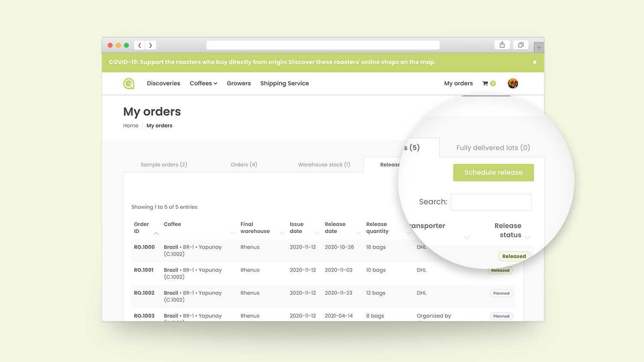The width and height of the screenshot is (644, 362).
Task: Select order ID RO.1003
Action: 144,316
